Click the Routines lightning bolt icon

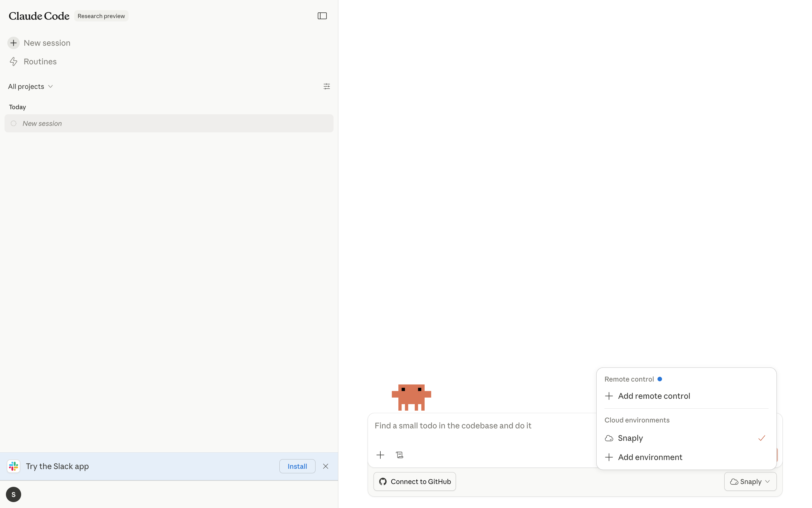pos(14,62)
